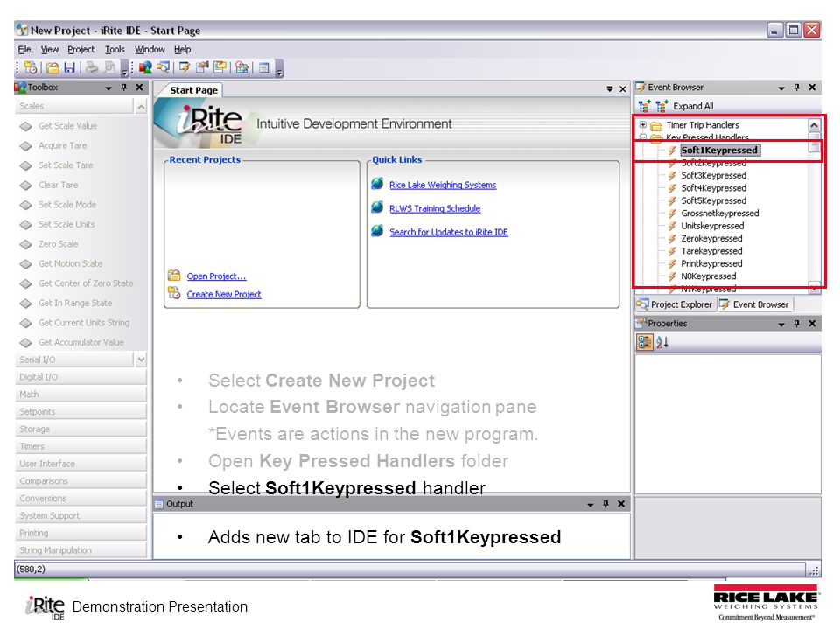Toggle Categorized view in Properties panel
The width and height of the screenshot is (840, 630).
(x=645, y=342)
